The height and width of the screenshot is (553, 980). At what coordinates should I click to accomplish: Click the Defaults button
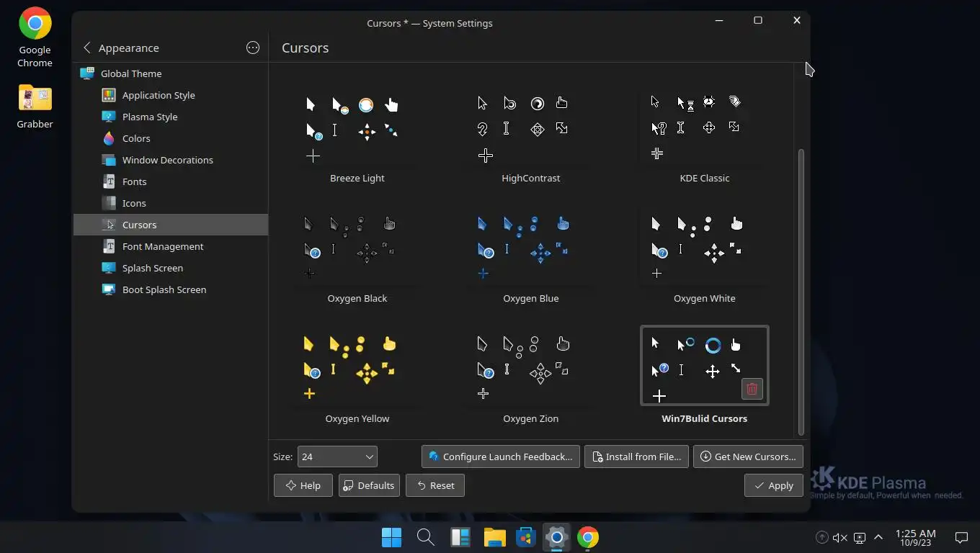369,485
